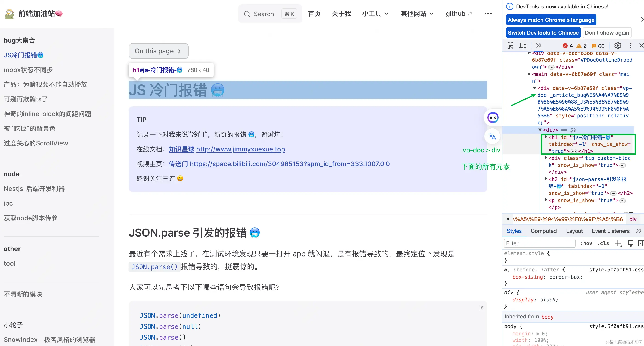
Task: Click the red error counter showing 4
Action: point(567,45)
